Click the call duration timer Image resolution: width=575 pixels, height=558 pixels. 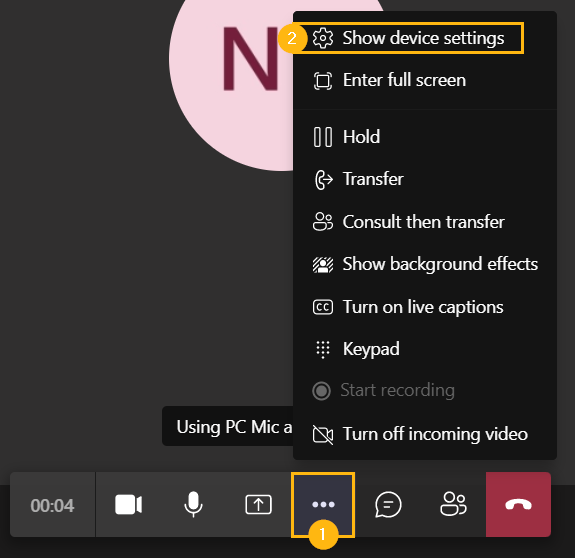point(52,506)
